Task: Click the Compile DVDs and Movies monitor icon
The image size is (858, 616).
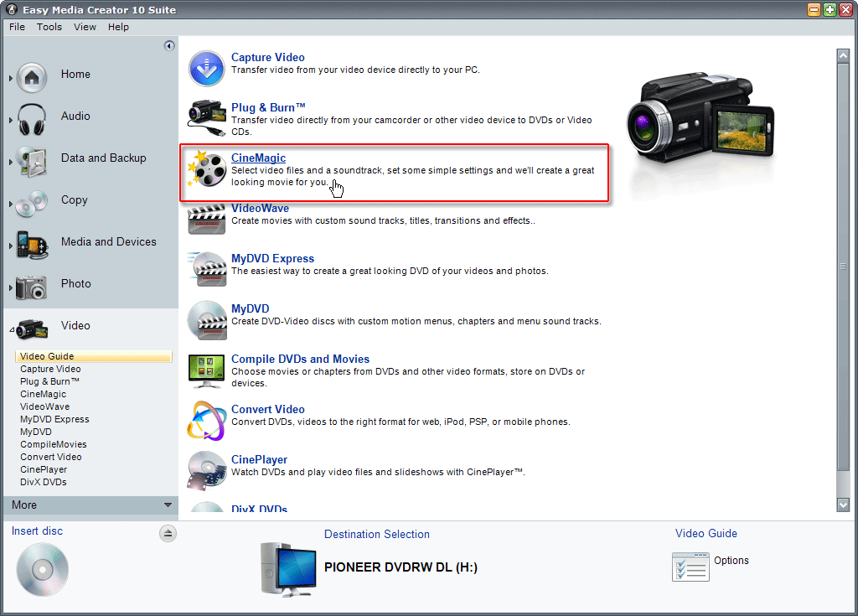Action: [x=206, y=370]
